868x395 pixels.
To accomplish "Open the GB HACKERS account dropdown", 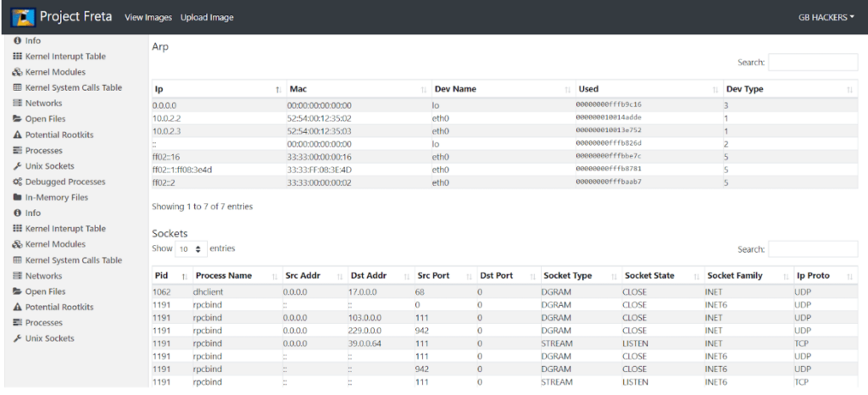I will click(826, 17).
